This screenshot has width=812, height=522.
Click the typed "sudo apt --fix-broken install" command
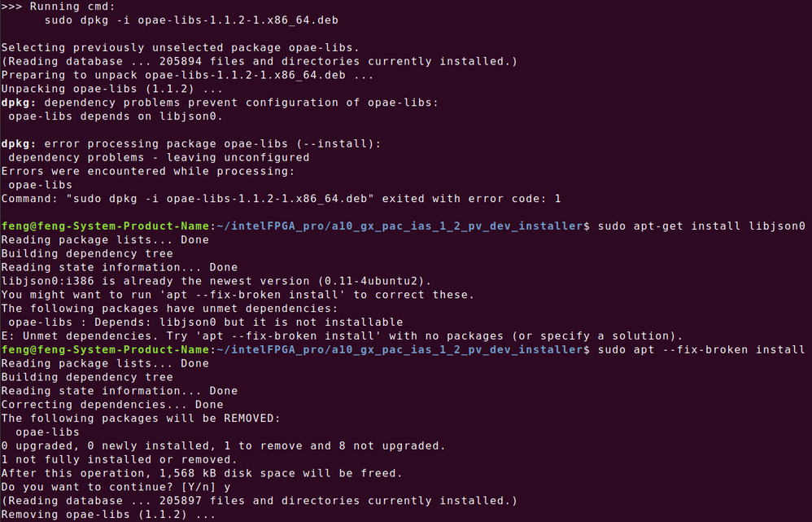(701, 349)
